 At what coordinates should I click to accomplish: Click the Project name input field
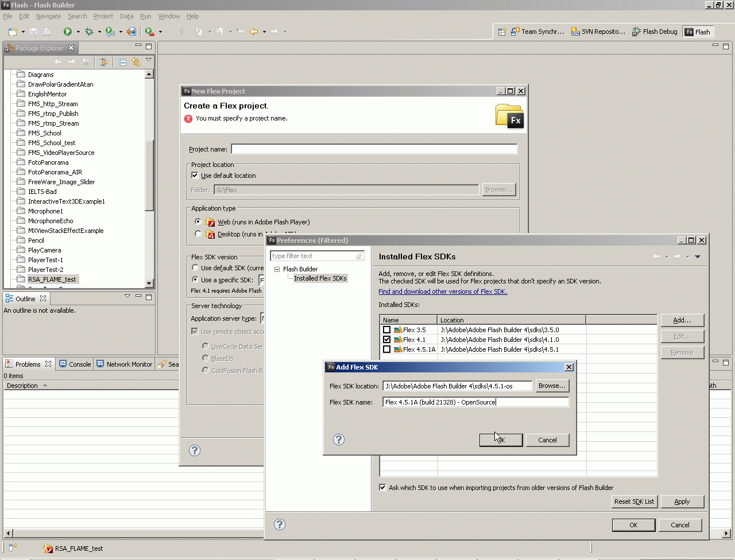click(374, 149)
